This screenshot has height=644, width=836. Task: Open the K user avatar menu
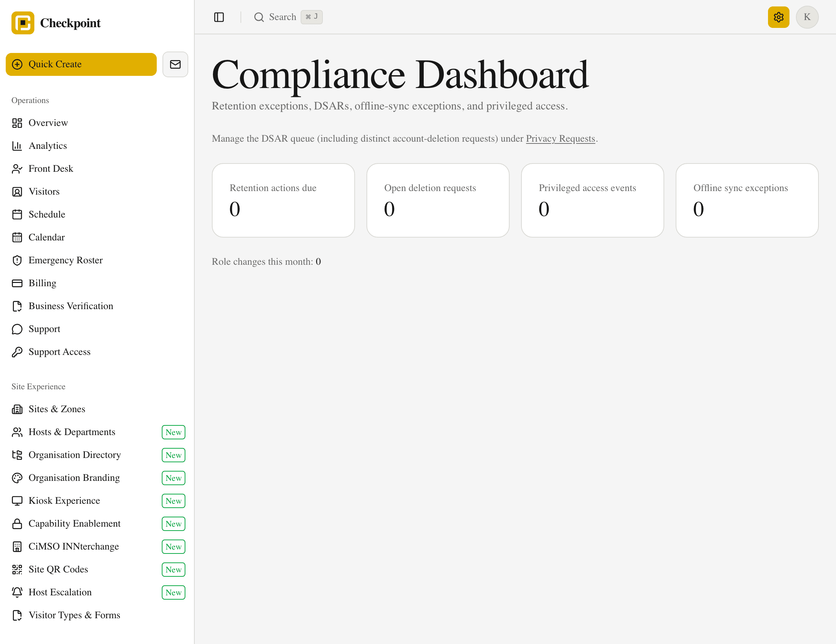click(807, 17)
